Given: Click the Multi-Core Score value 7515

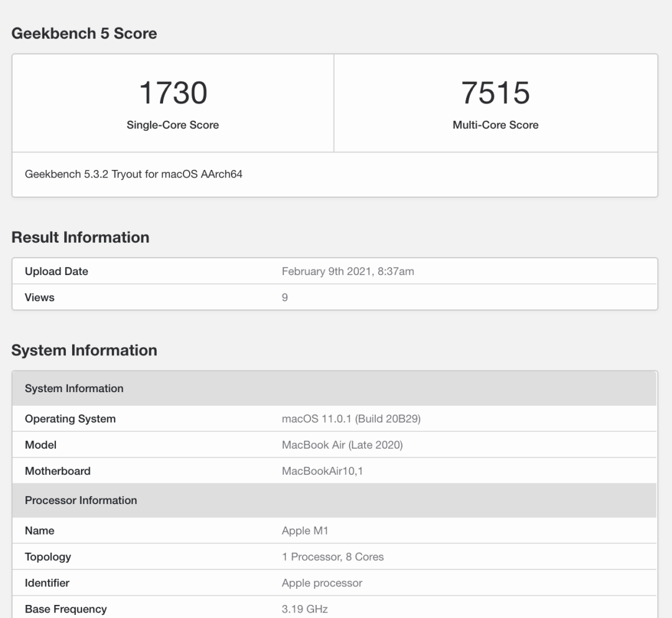Looking at the screenshot, I should (495, 93).
